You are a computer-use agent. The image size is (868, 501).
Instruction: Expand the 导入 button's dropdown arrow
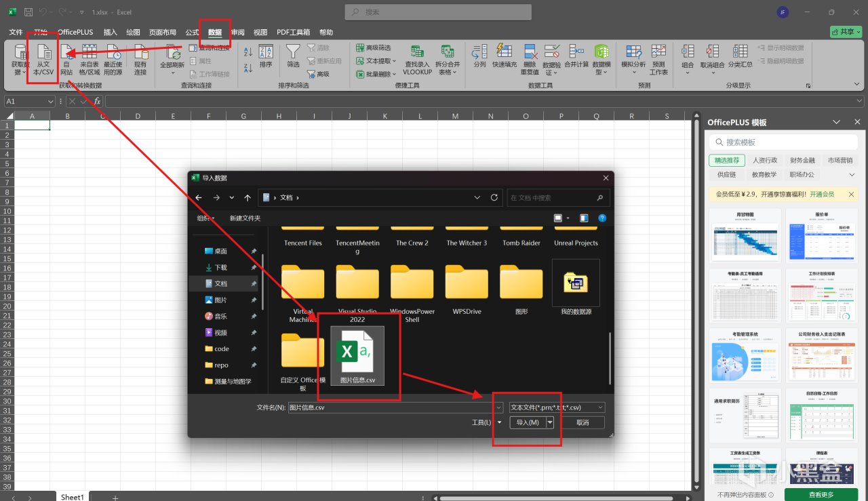pos(550,422)
